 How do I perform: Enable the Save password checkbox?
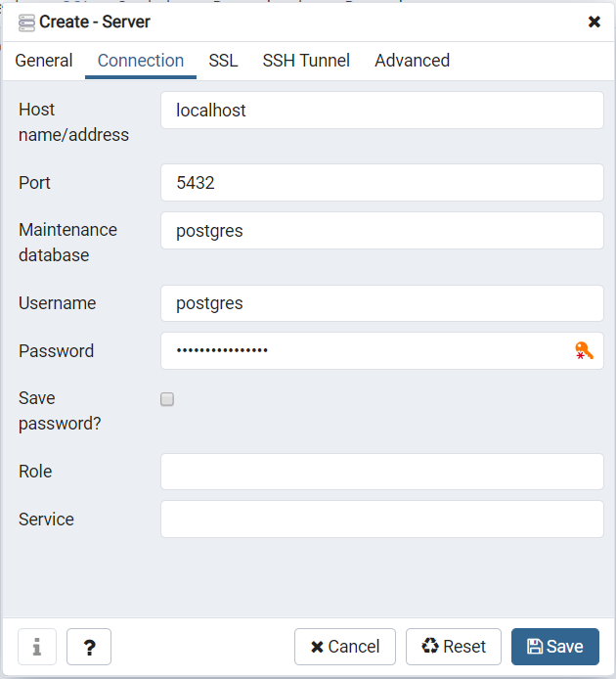pos(167,399)
